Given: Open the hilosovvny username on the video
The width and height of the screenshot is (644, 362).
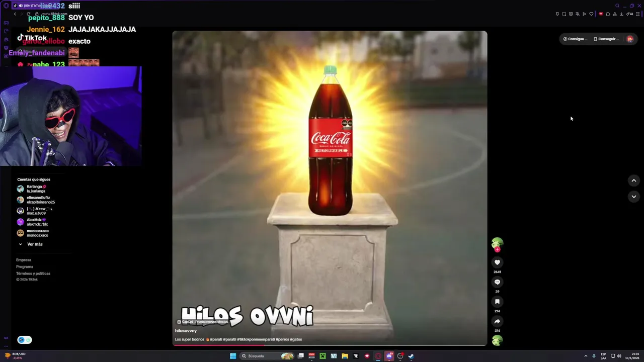Looking at the screenshot, I should pos(186,331).
